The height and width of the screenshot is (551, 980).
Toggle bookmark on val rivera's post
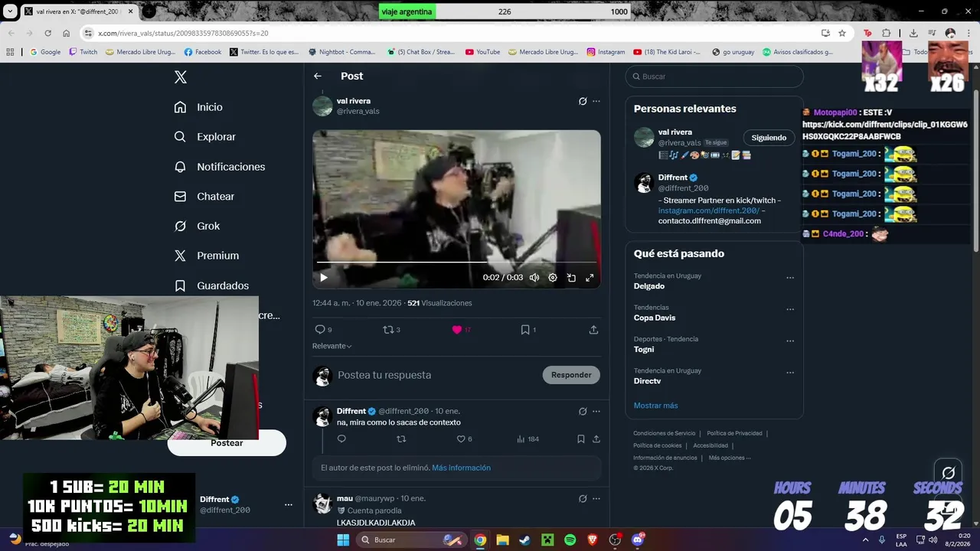[x=528, y=330]
